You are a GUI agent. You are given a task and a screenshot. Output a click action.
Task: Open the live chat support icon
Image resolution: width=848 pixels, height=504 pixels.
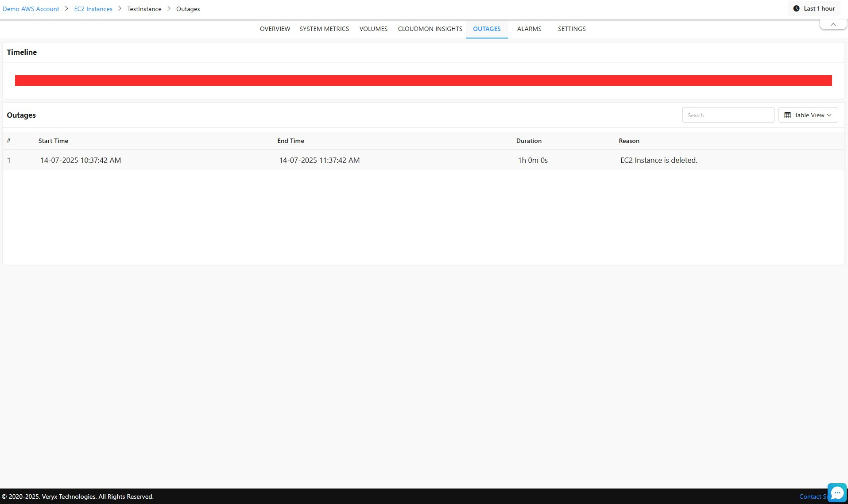(836, 492)
